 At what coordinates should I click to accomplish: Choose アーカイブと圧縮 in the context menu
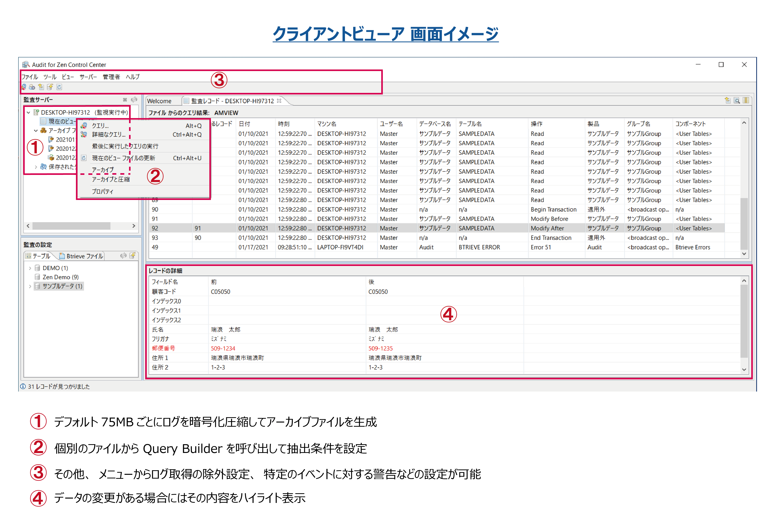click(x=111, y=180)
